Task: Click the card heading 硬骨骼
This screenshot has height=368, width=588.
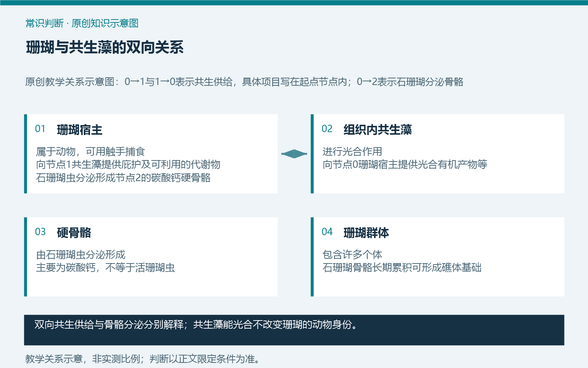Action: point(74,233)
